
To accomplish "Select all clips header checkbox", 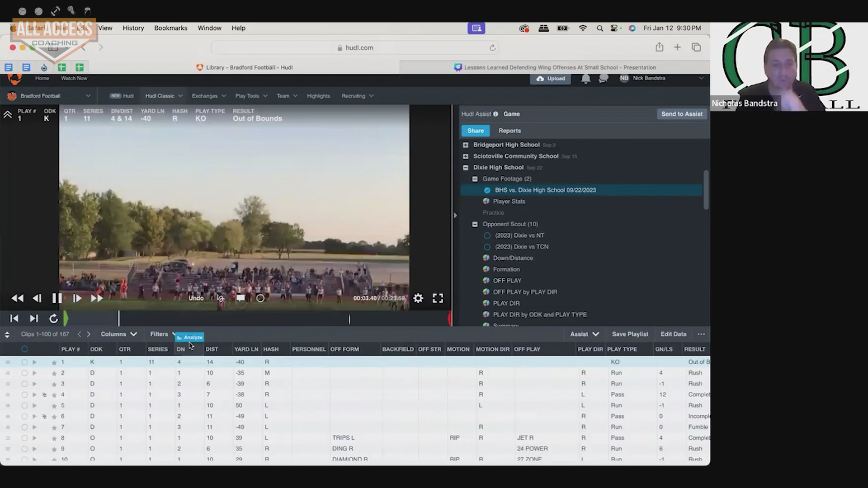I will point(24,349).
